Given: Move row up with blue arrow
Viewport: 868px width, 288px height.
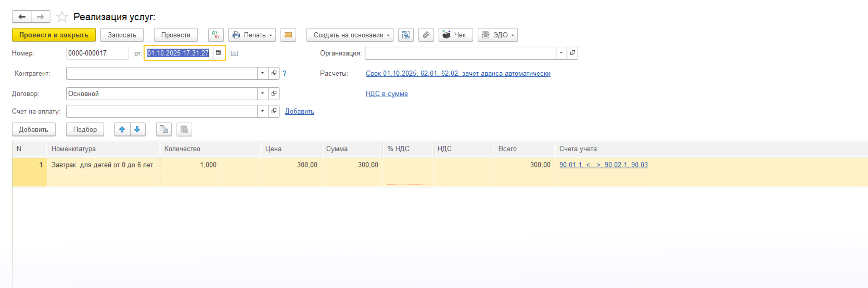Looking at the screenshot, I should click(x=122, y=129).
